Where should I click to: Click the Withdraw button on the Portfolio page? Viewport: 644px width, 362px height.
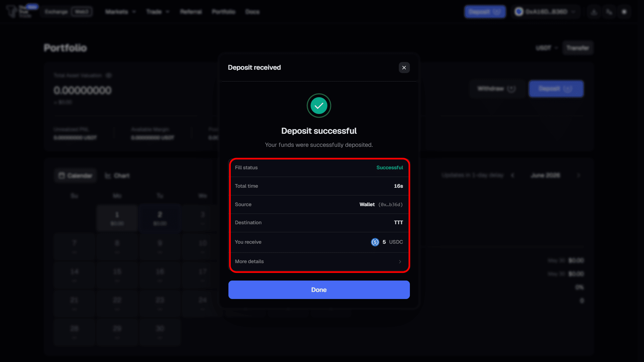[x=497, y=89]
